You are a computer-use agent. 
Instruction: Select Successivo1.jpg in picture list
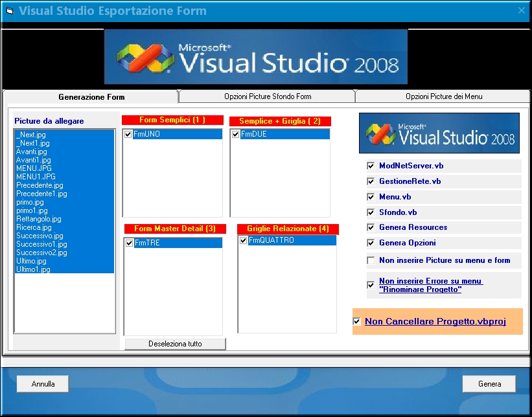coord(64,244)
